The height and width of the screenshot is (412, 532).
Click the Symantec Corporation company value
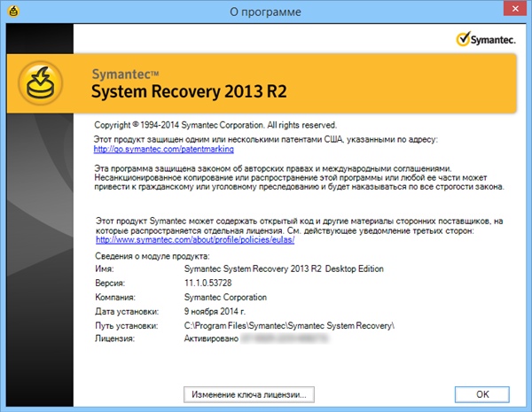coord(225,298)
